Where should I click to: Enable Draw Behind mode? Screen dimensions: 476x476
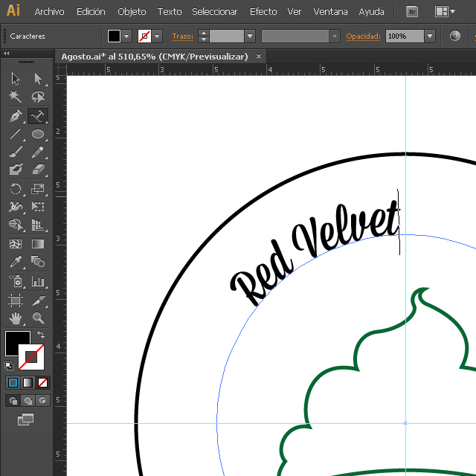click(x=28, y=401)
